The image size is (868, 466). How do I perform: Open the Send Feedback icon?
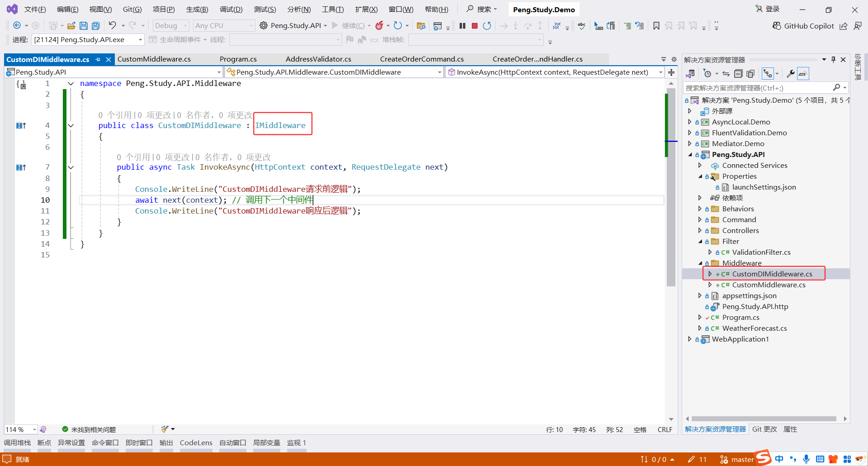857,26
